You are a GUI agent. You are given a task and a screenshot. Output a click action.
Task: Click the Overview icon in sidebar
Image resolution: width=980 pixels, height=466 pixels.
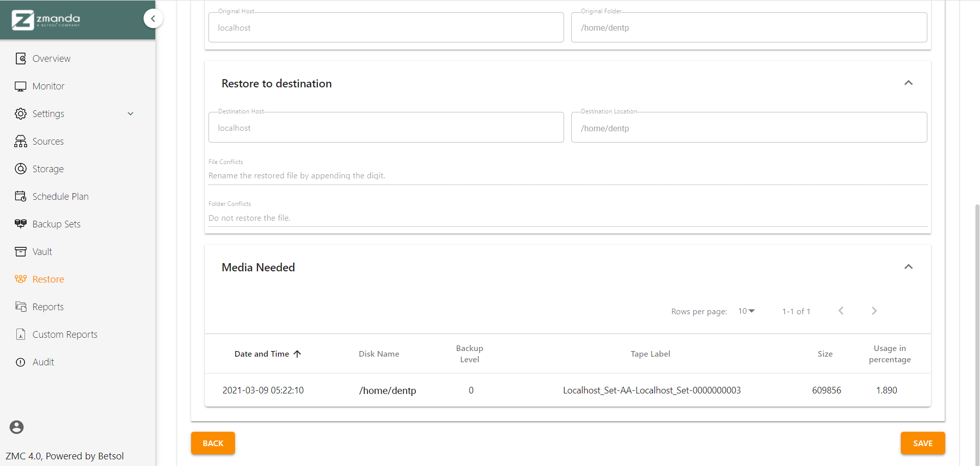[20, 58]
